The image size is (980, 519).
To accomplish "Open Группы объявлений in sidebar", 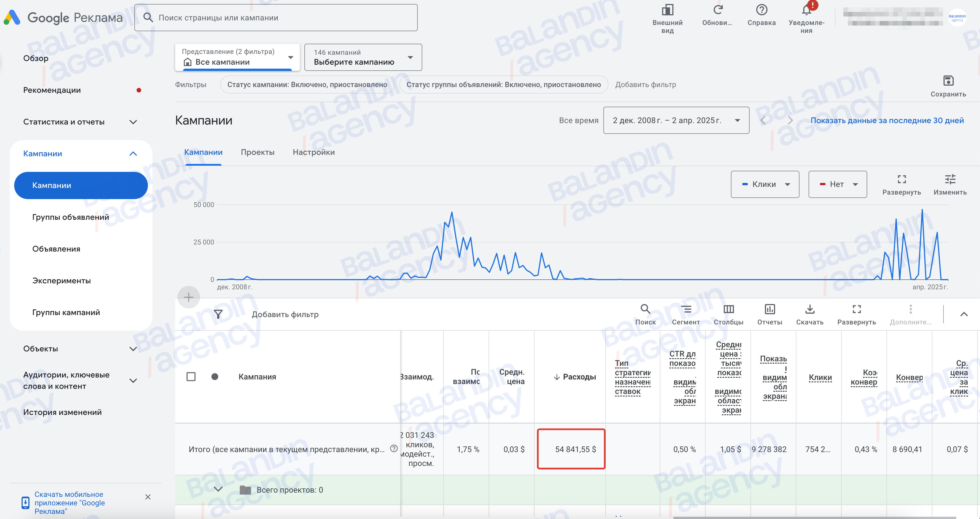I will pos(70,217).
